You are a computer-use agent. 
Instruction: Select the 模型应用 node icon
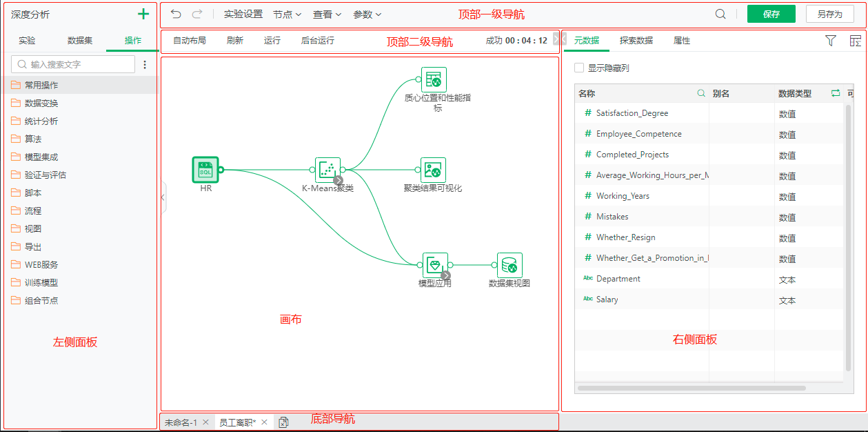(435, 265)
